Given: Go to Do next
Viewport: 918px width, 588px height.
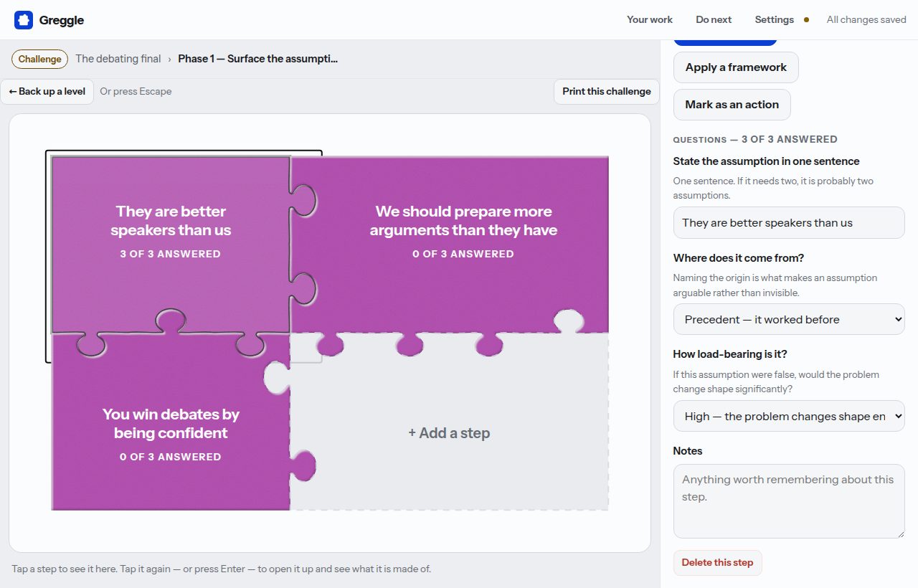Looking at the screenshot, I should 714,19.
